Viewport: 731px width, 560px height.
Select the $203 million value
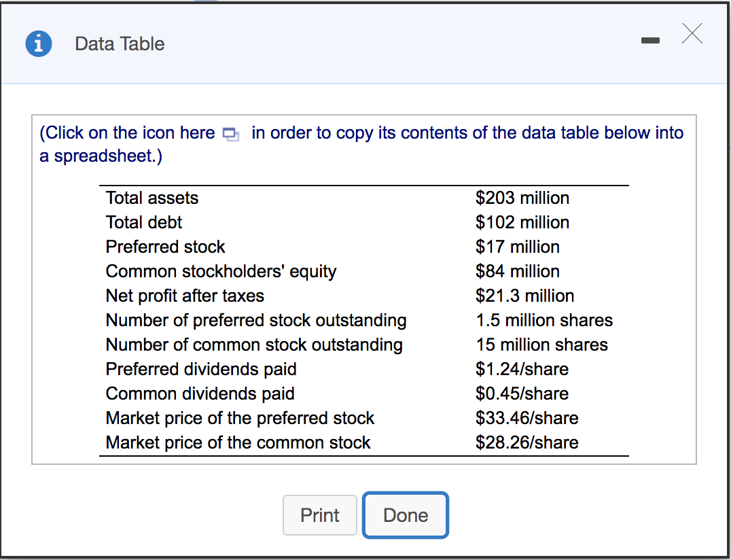(522, 198)
